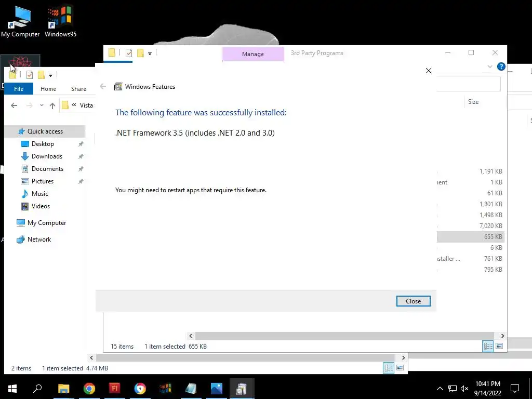Select the Windows95 desktop shortcut
This screenshot has width=532, height=399.
click(x=60, y=21)
